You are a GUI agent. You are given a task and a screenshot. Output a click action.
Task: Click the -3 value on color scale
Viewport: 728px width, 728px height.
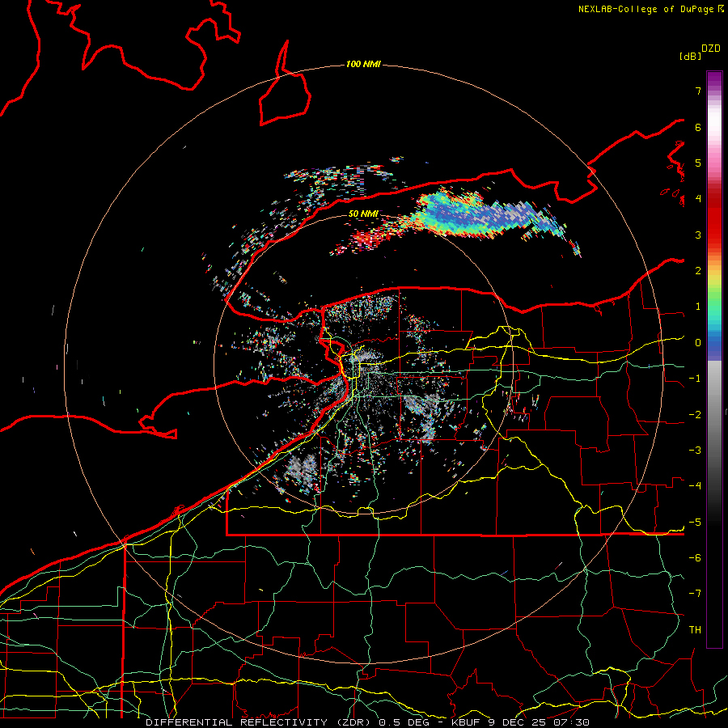695,451
